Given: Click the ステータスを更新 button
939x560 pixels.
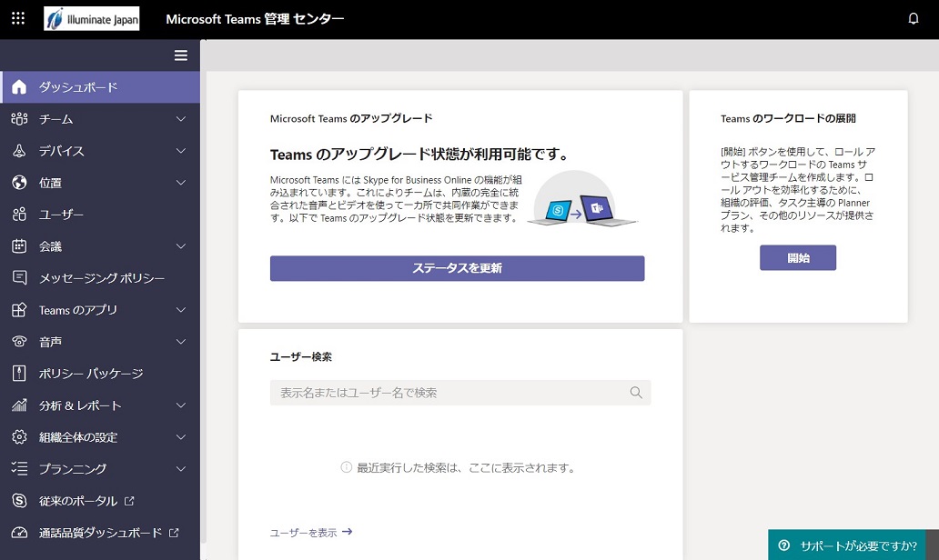Looking at the screenshot, I should (x=457, y=268).
